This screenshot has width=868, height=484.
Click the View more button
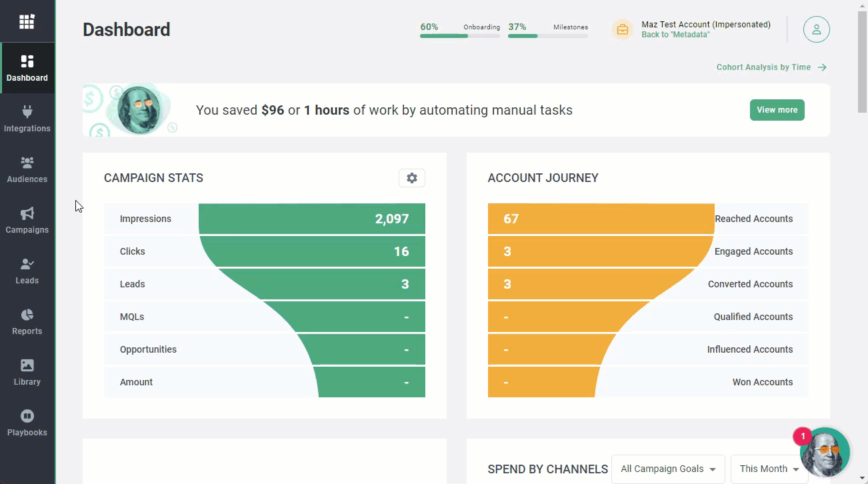pyautogui.click(x=777, y=110)
